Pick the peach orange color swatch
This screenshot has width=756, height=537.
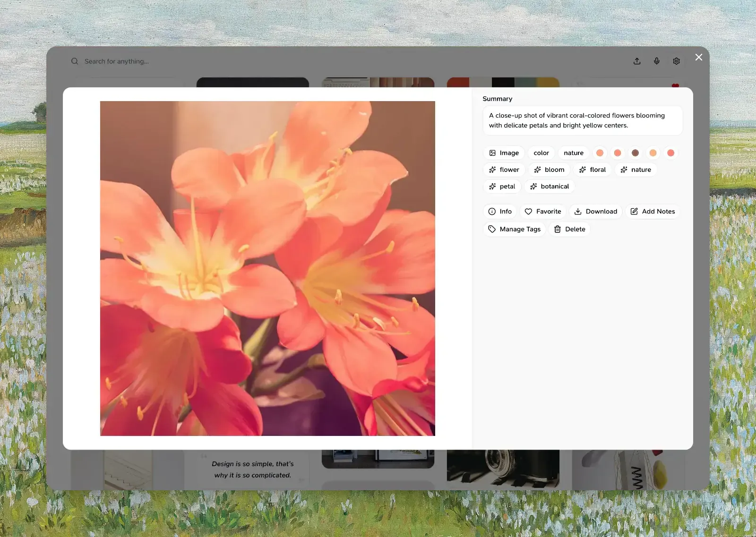click(x=653, y=153)
